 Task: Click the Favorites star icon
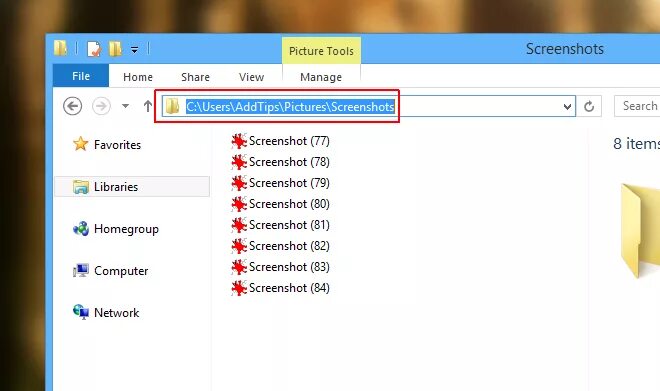click(80, 144)
